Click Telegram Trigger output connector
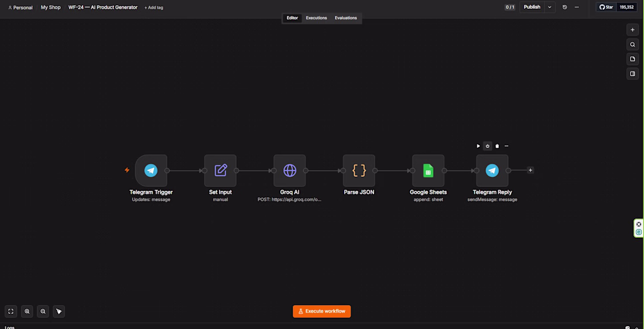The height and width of the screenshot is (329, 644). pyautogui.click(x=167, y=170)
